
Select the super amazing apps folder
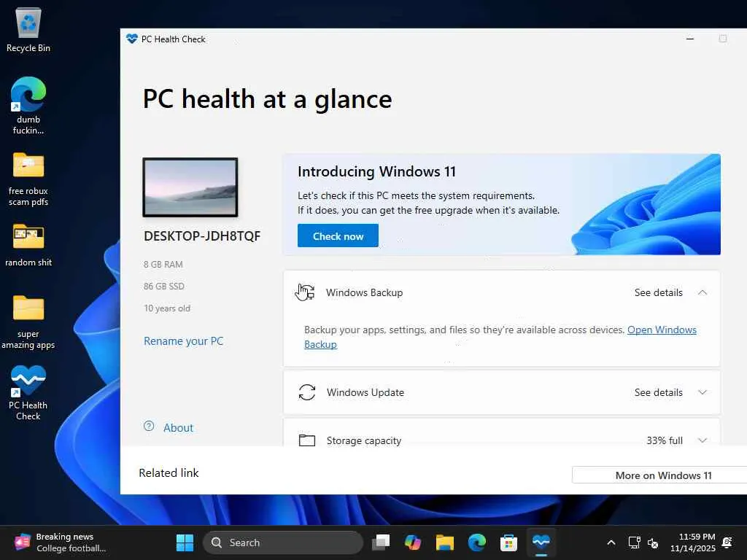coord(28,322)
